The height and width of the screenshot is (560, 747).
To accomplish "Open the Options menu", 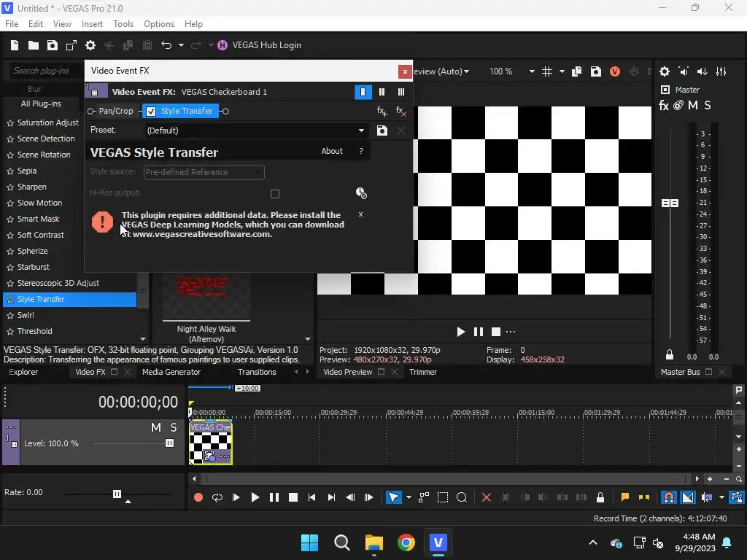I will 158,24.
